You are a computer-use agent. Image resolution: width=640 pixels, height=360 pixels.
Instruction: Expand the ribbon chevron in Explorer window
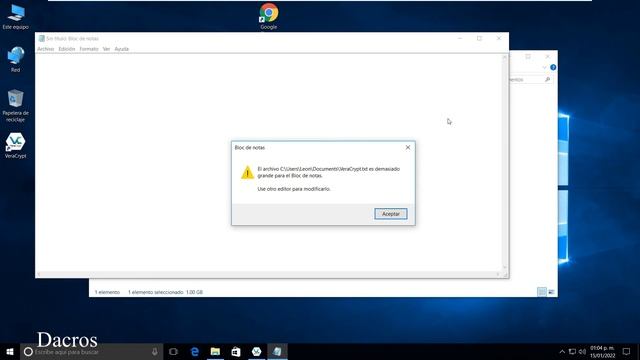tap(544, 67)
